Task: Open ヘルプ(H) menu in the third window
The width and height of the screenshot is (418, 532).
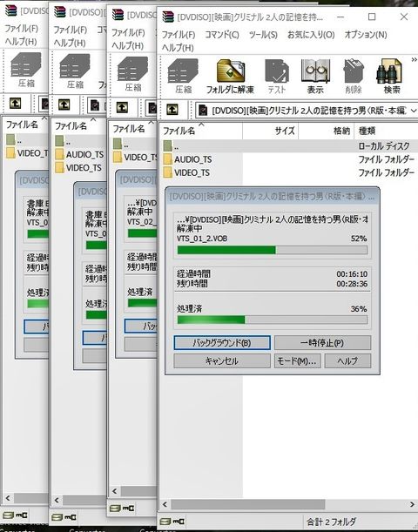Action: pos(127,45)
